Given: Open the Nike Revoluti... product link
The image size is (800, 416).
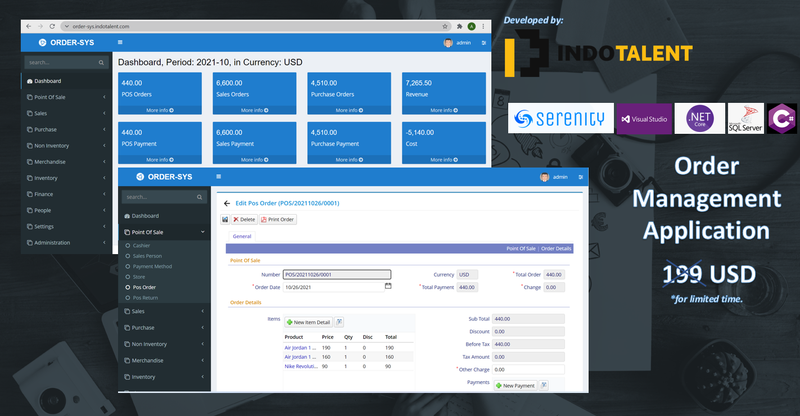Looking at the screenshot, I should point(301,366).
